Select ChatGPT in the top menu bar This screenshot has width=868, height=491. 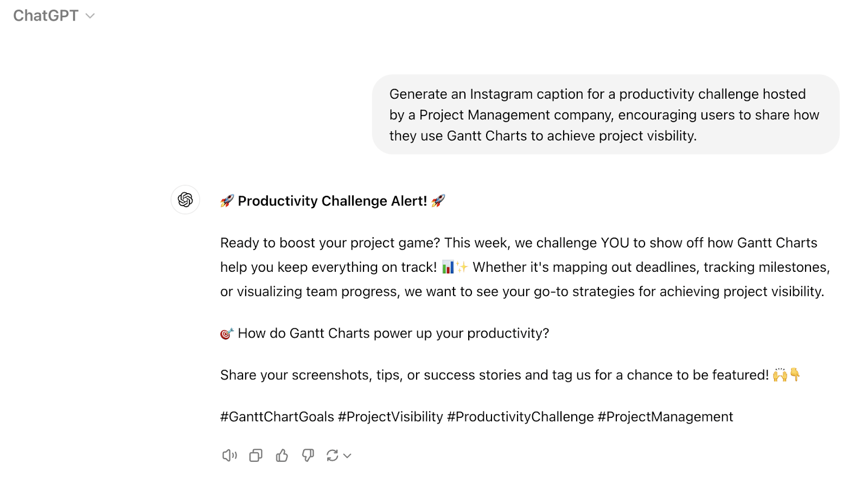pyautogui.click(x=46, y=16)
